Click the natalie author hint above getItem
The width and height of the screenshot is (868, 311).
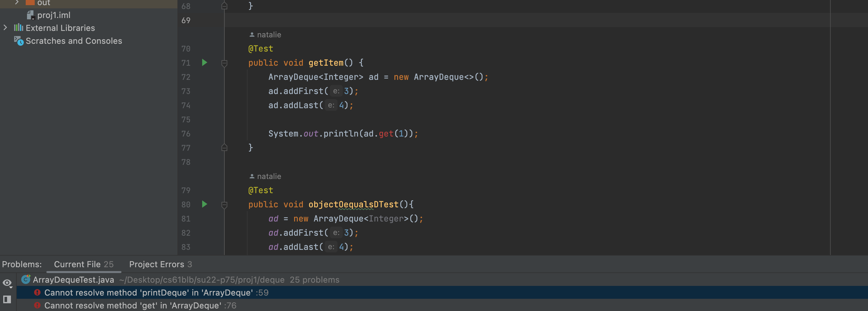pyautogui.click(x=265, y=35)
